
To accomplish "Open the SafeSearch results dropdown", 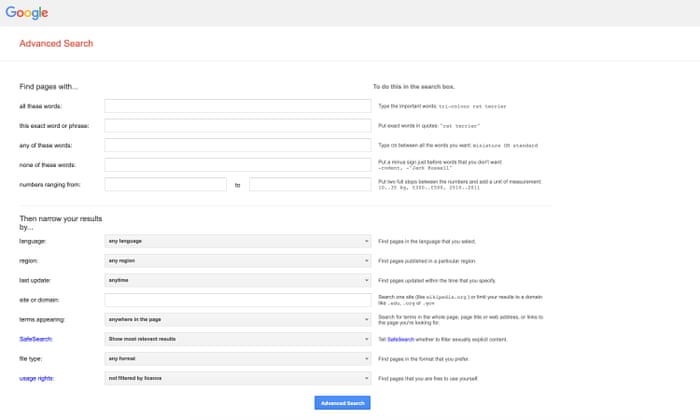I will point(238,339).
